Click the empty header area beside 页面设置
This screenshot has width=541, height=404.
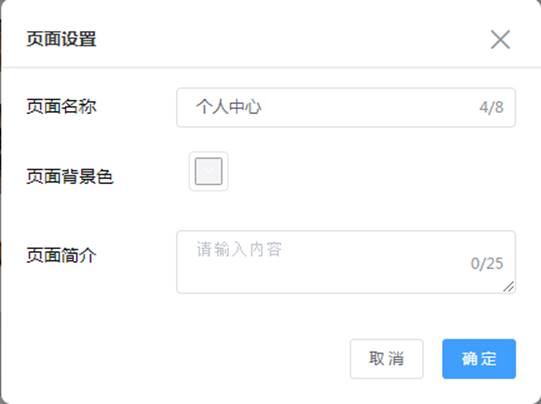(x=293, y=39)
